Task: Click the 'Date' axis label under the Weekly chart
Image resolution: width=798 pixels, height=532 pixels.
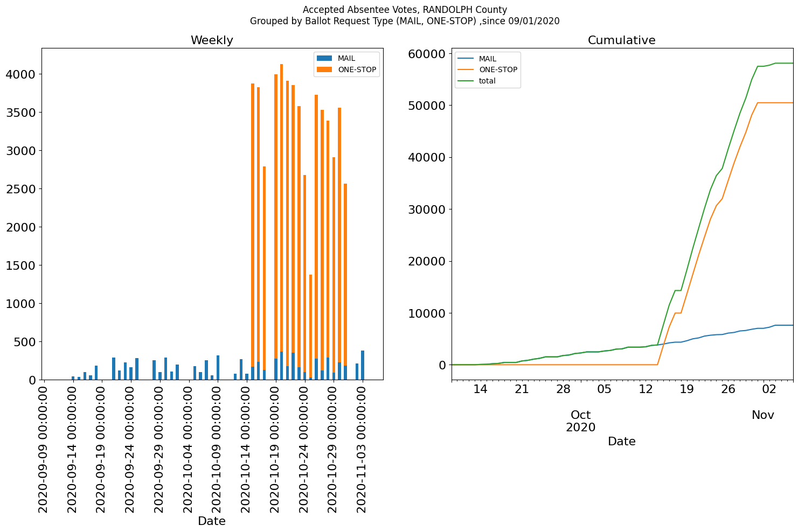Action: tap(212, 521)
